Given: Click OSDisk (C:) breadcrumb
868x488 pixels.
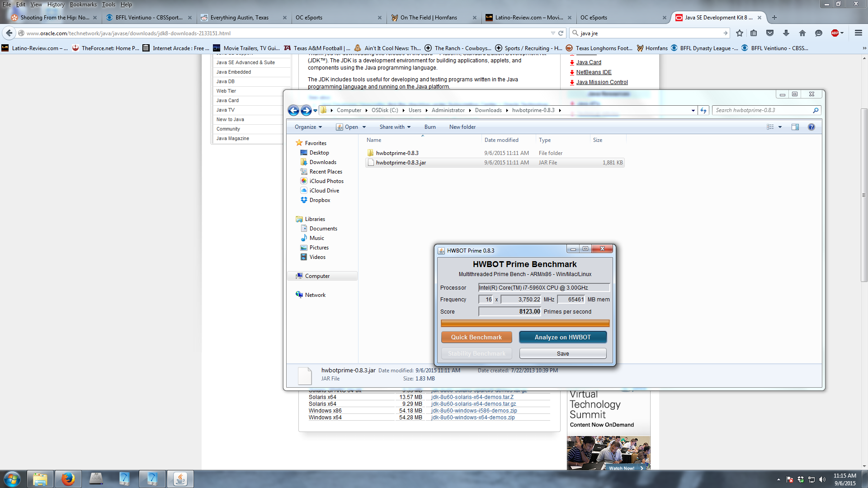Looking at the screenshot, I should [385, 110].
